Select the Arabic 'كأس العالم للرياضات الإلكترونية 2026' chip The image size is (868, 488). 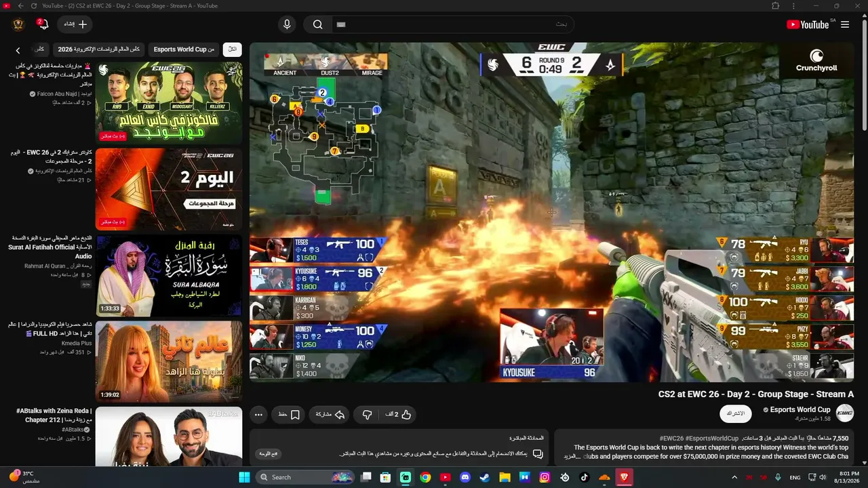[x=99, y=49]
